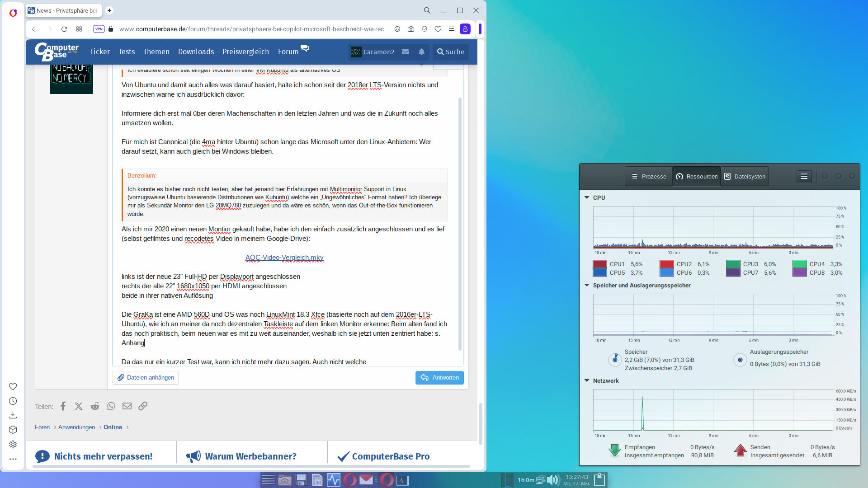
Task: Click the CPU8 purple color swatch
Action: tap(799, 273)
